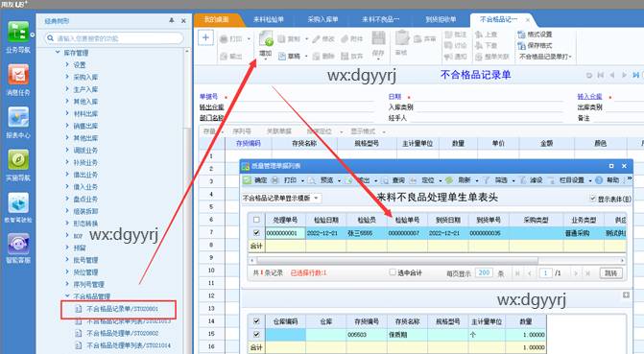Screen dimensions: 644x354
Task: Open the dropdown arrow next to 栏目设置
Action: point(590,180)
